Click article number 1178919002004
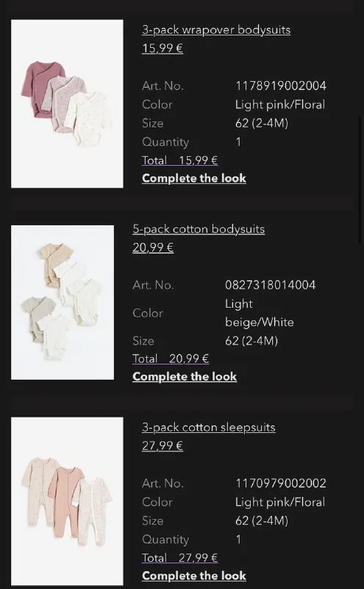The width and height of the screenshot is (364, 589). (x=281, y=86)
